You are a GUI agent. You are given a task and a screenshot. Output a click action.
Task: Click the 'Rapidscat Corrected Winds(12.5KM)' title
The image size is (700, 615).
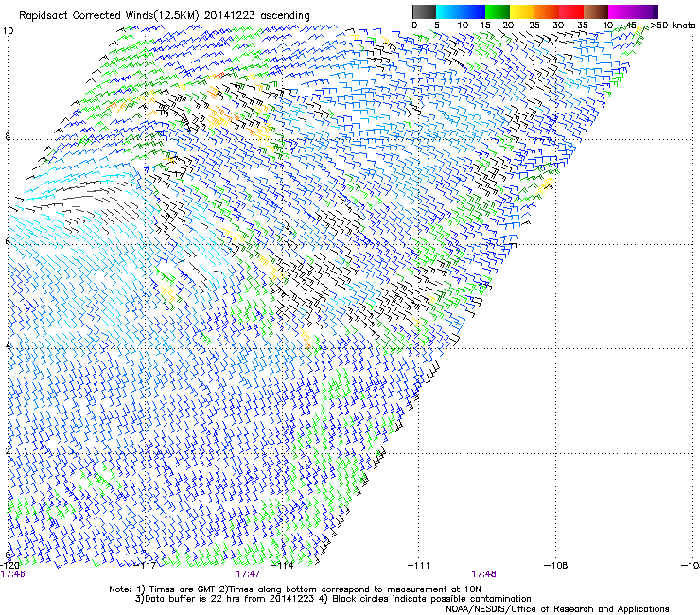(109, 15)
